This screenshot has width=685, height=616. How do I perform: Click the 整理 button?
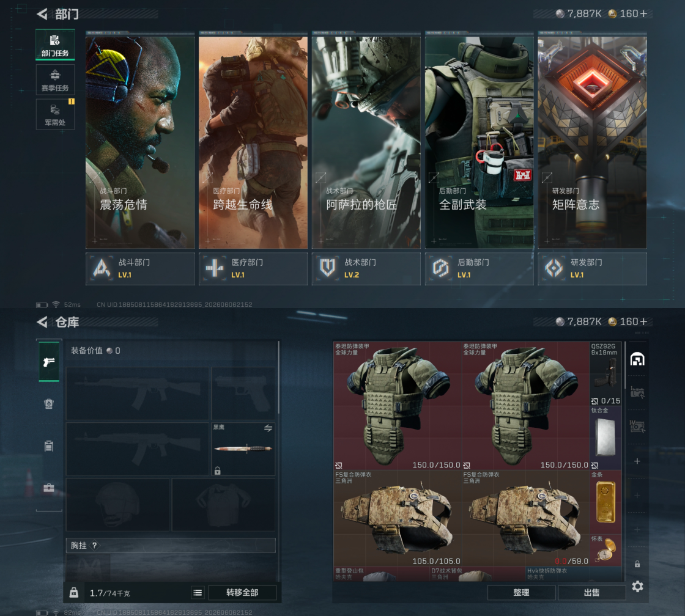pyautogui.click(x=521, y=592)
